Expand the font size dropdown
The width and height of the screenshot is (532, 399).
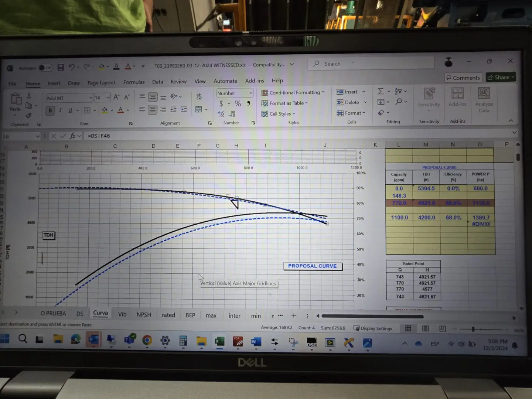(x=108, y=98)
